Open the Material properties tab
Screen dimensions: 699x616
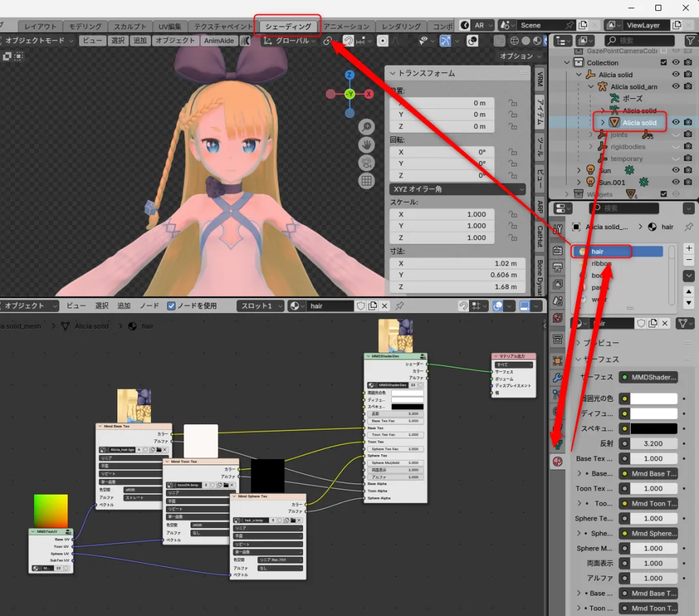click(558, 461)
